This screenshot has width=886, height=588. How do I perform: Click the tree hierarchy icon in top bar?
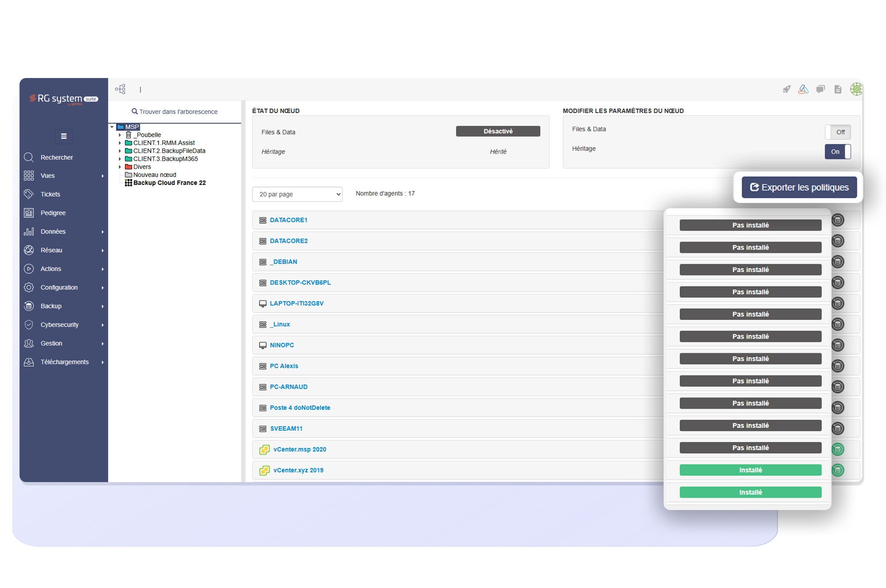(x=120, y=89)
